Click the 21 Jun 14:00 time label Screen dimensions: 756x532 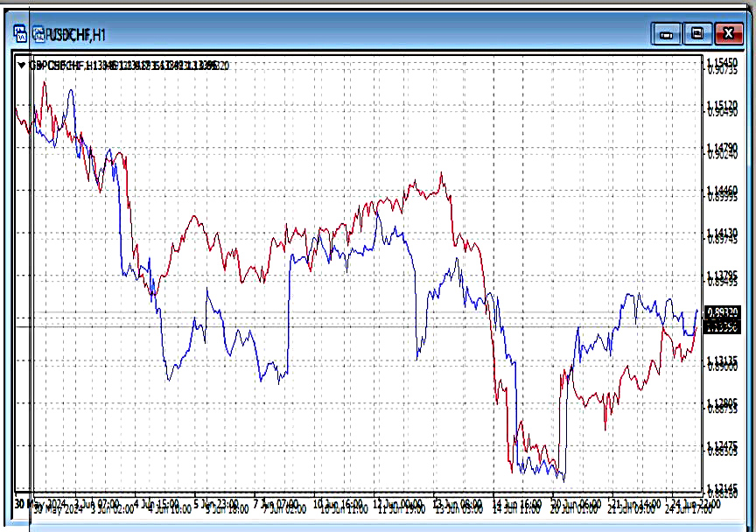[x=637, y=504]
